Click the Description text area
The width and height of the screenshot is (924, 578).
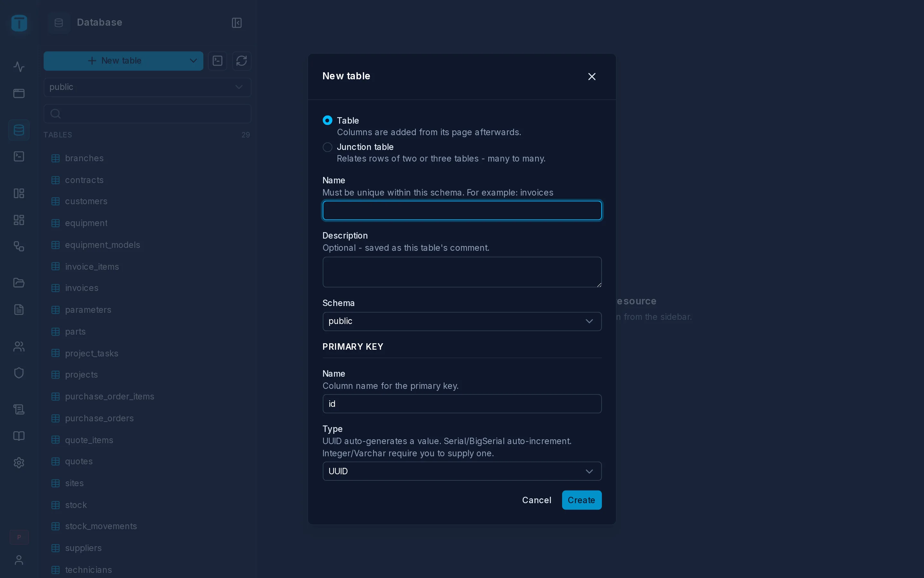tap(462, 272)
